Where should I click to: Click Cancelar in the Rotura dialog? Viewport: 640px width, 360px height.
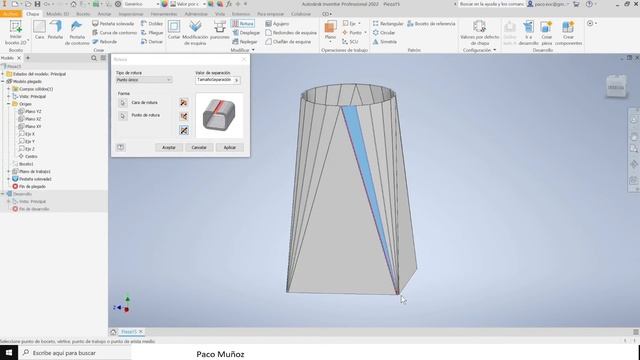pyautogui.click(x=199, y=147)
